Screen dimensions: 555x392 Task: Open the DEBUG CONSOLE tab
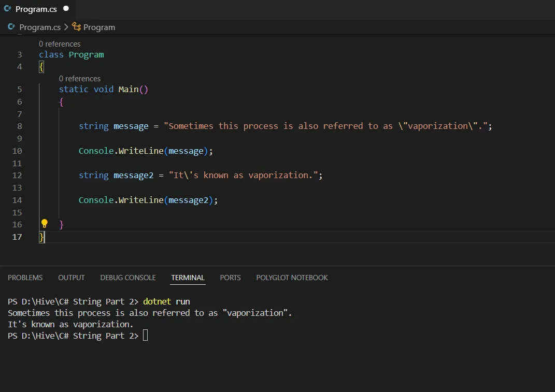pyautogui.click(x=128, y=278)
